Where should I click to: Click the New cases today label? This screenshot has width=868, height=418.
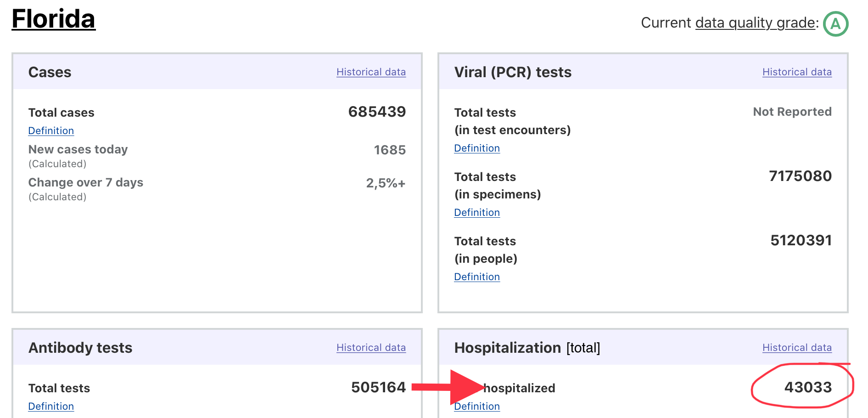pyautogui.click(x=78, y=149)
